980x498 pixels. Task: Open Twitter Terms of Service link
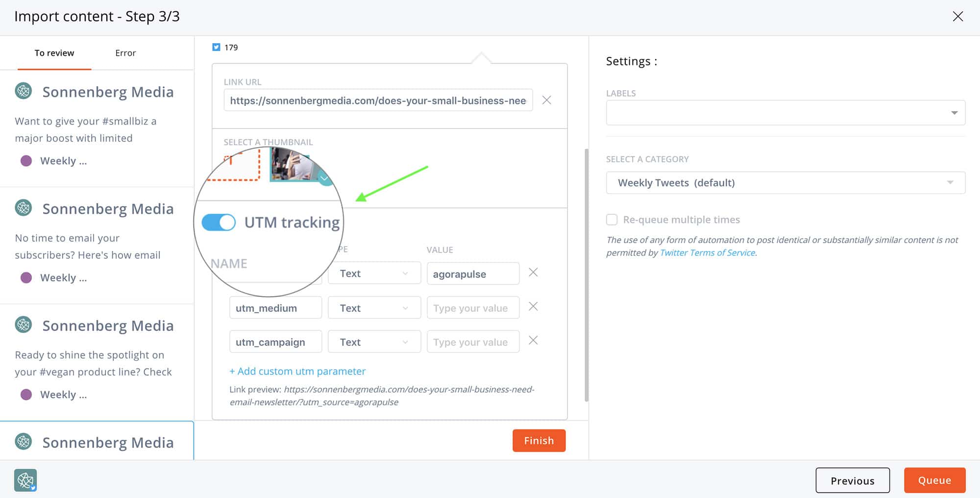708,252
